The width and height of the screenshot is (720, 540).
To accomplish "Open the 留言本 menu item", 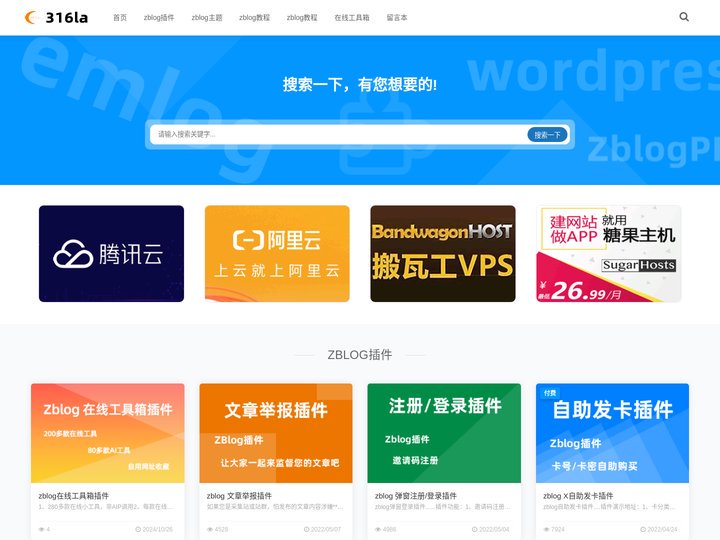I will pos(397,17).
